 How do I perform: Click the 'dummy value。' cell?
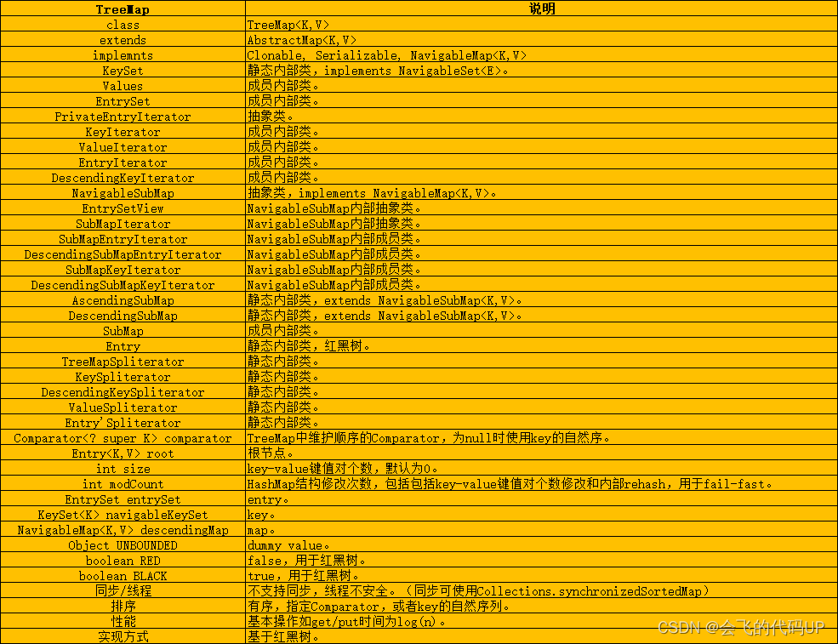[x=541, y=545]
